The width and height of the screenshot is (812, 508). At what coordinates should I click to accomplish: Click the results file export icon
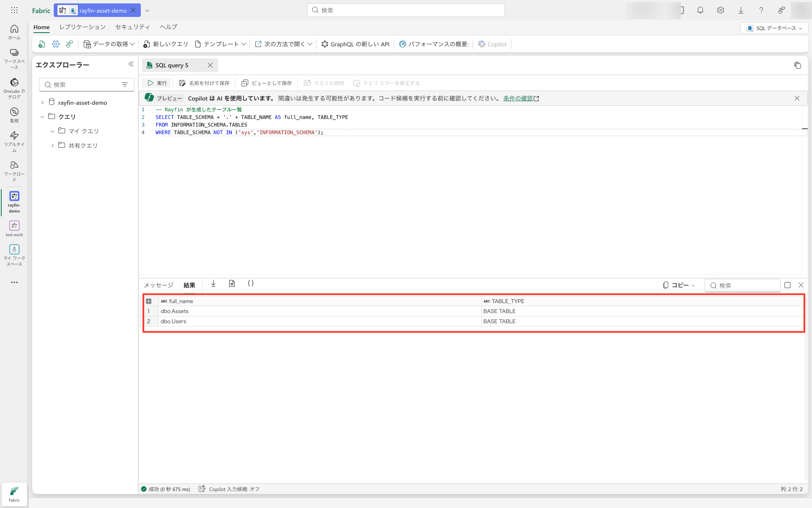(232, 284)
